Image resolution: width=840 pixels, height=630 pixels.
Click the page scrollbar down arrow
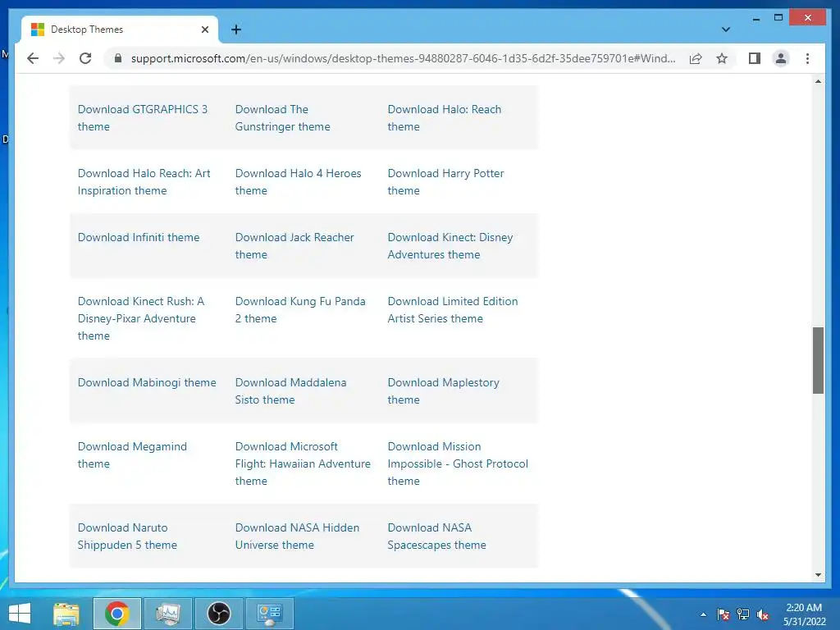[818, 575]
